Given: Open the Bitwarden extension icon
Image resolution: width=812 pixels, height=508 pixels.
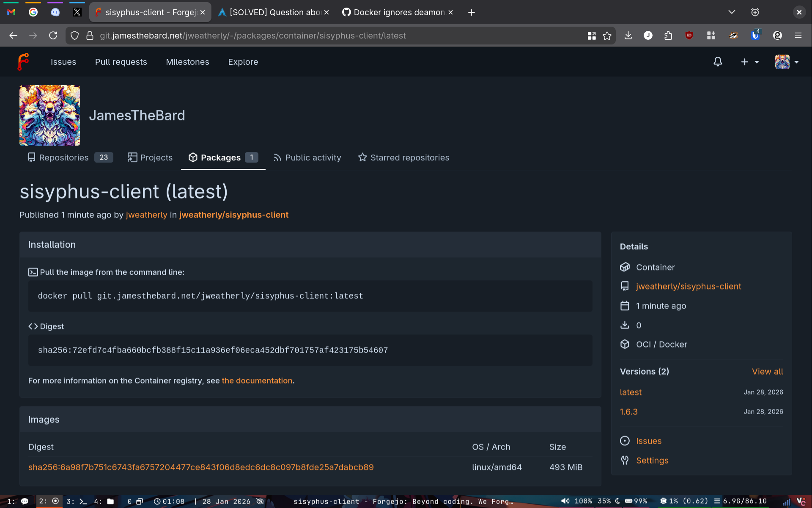Looking at the screenshot, I should coord(755,36).
